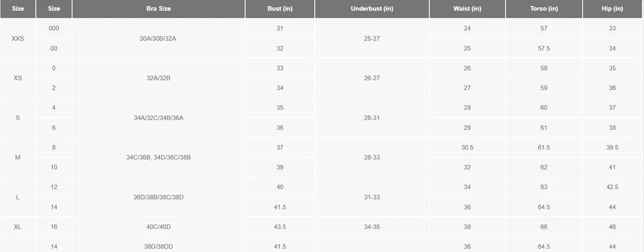Click the Torso (in) column header
644x252 pixels.
(x=544, y=8)
